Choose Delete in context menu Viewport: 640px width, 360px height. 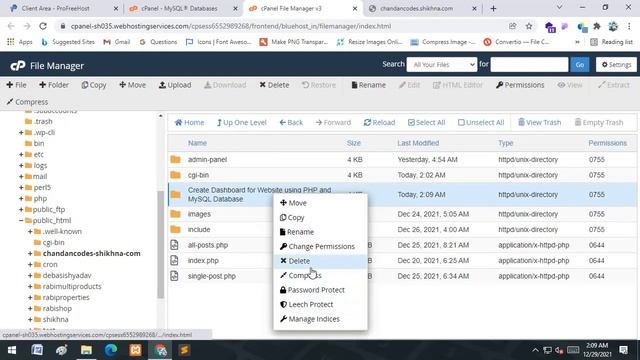point(320,261)
